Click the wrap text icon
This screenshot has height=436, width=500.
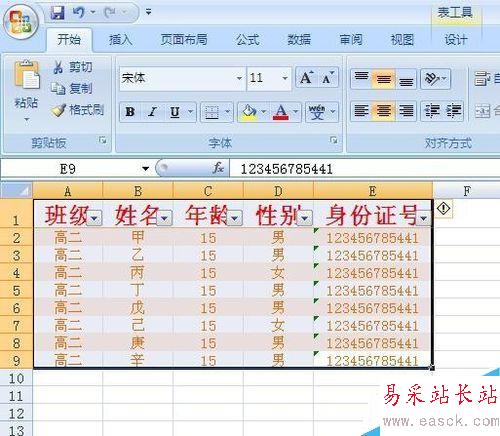click(x=482, y=79)
